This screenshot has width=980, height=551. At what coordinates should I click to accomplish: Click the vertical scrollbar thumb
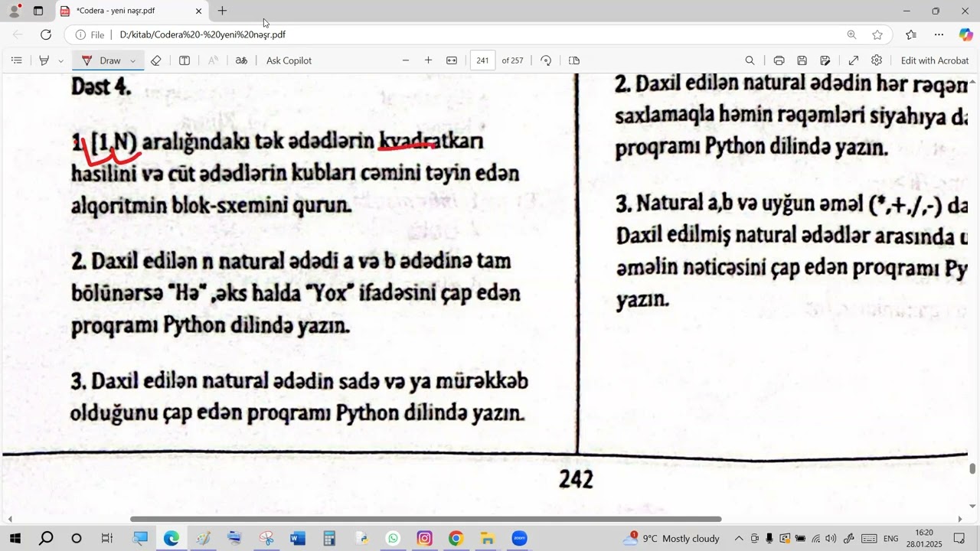[973, 469]
